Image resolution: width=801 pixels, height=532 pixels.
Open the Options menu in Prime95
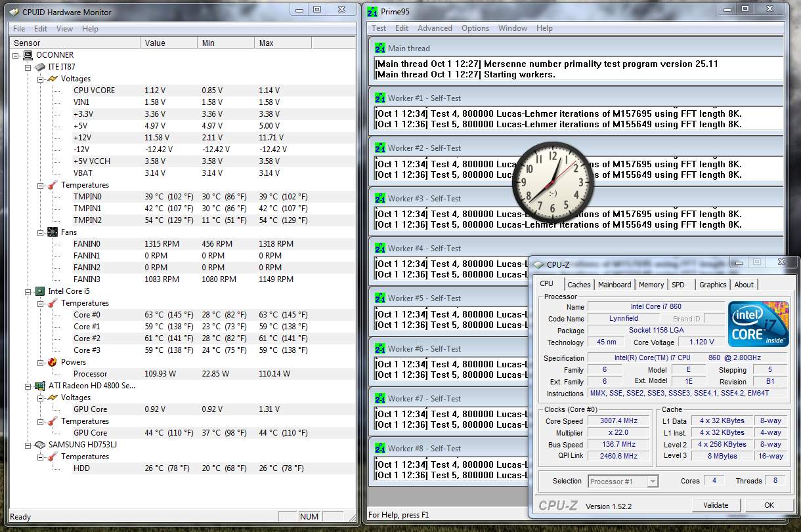pyautogui.click(x=475, y=28)
